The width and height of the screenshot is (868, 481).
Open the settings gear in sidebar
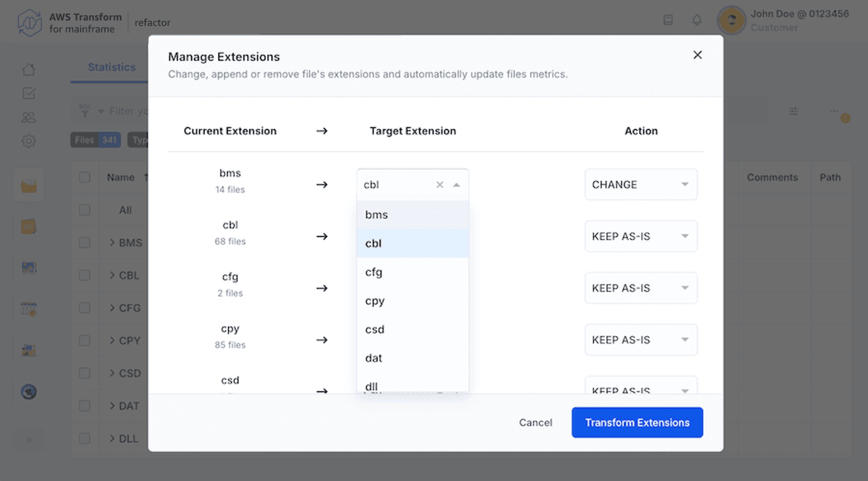tap(28, 141)
